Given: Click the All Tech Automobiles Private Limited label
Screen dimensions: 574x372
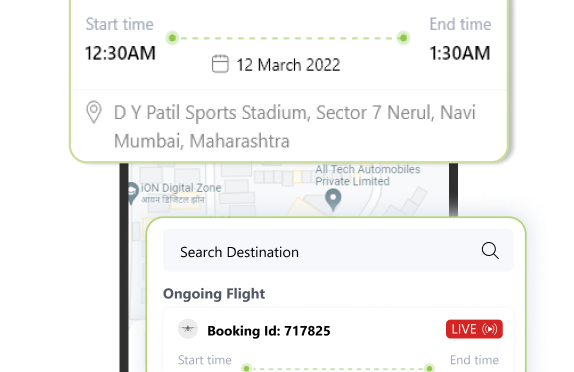Looking at the screenshot, I should (368, 175).
